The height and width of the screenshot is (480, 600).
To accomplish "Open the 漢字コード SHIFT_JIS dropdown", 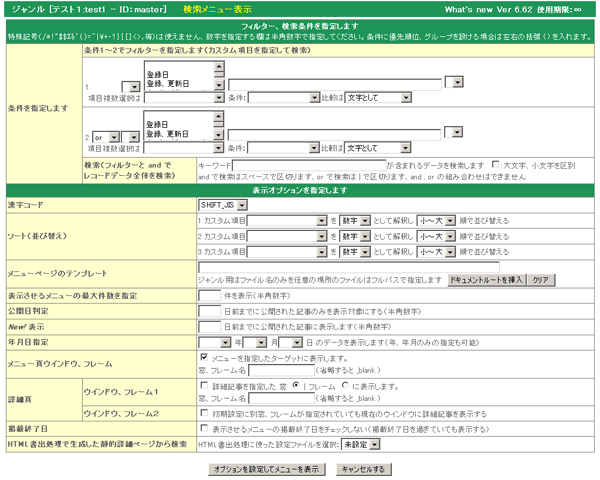I will point(223,205).
